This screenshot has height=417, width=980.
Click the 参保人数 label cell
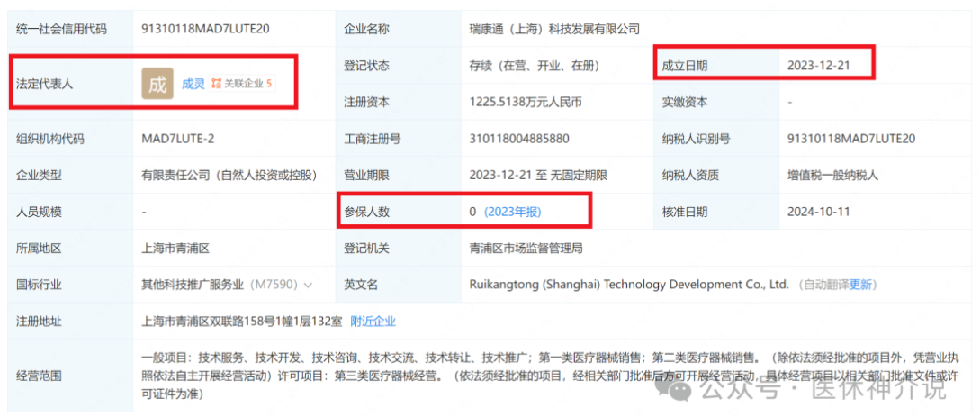(x=399, y=212)
